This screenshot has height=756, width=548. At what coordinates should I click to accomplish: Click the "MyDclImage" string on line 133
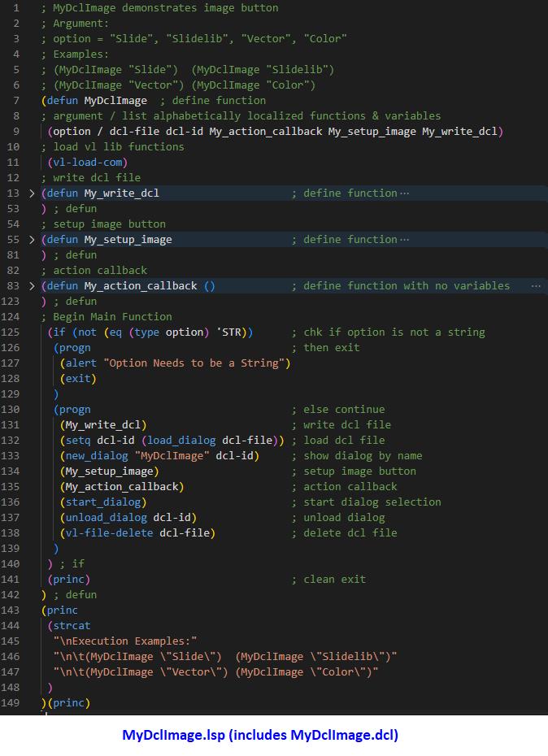172,455
